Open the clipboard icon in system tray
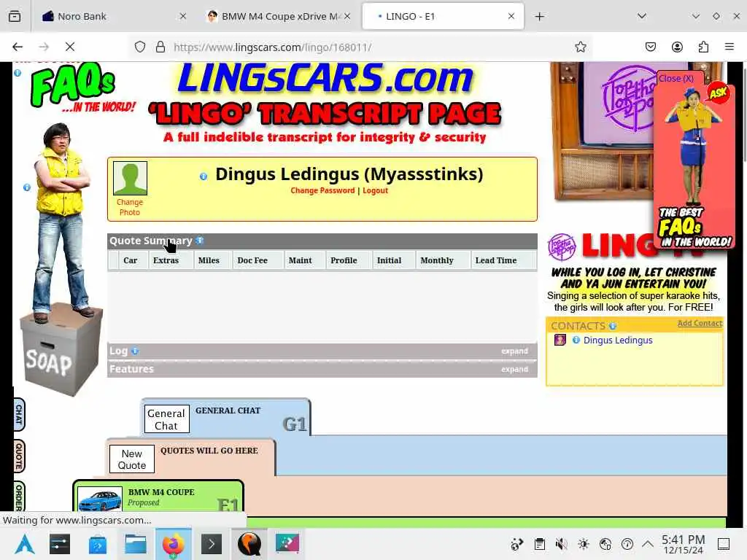747x560 pixels. click(539, 544)
